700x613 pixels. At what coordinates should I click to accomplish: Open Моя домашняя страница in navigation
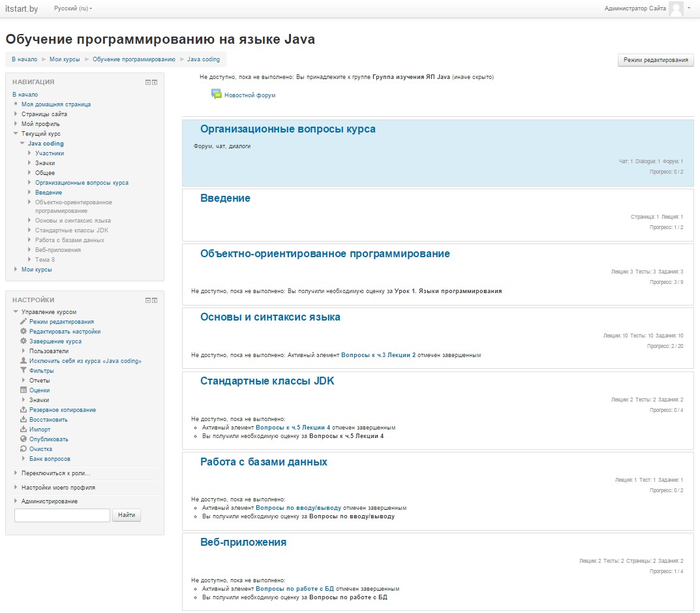(x=56, y=104)
